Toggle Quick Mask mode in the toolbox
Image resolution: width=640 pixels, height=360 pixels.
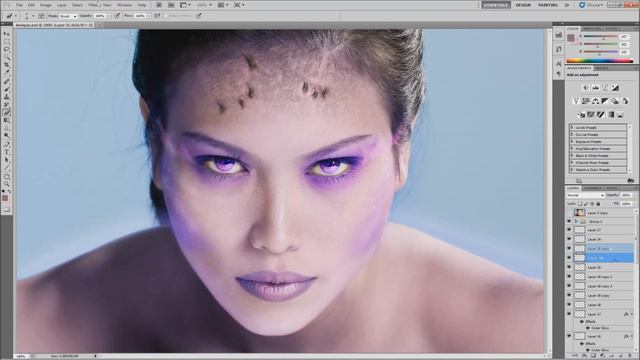tap(7, 209)
